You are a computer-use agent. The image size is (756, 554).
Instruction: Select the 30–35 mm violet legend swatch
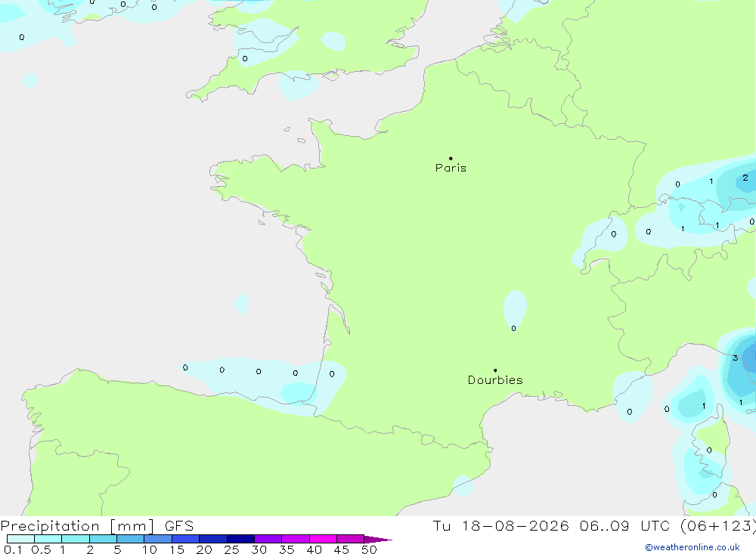coord(268,539)
